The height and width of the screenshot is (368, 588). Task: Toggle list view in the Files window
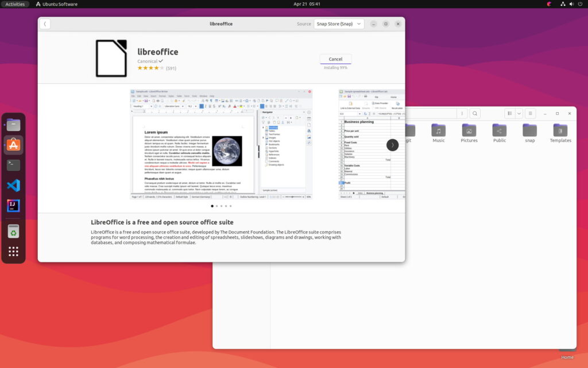click(509, 114)
